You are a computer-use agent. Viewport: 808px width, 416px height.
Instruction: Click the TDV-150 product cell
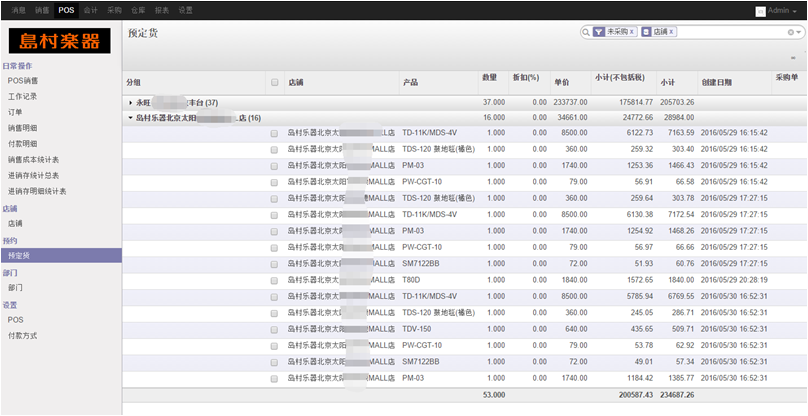(x=417, y=329)
